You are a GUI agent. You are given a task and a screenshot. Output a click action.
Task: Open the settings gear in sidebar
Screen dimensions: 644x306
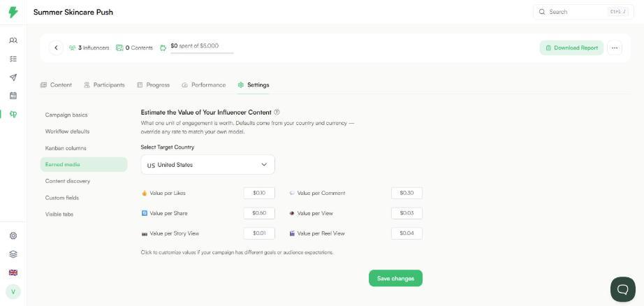point(13,235)
